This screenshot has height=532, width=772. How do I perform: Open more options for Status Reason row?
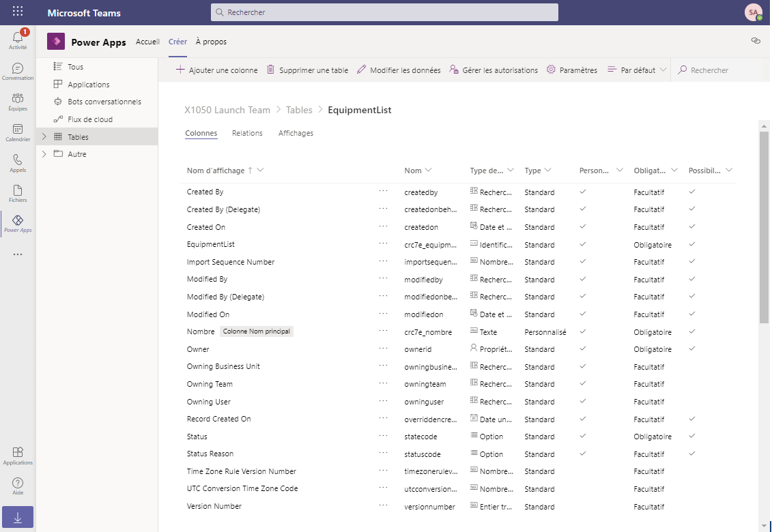coord(383,454)
